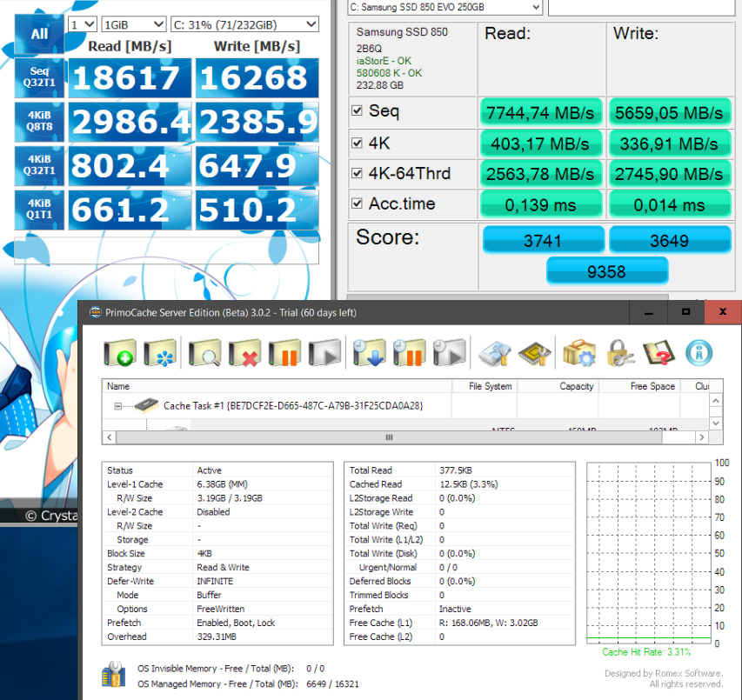
Task: Flush deferred writes with blue arrow icon
Action: pyautogui.click(x=369, y=353)
